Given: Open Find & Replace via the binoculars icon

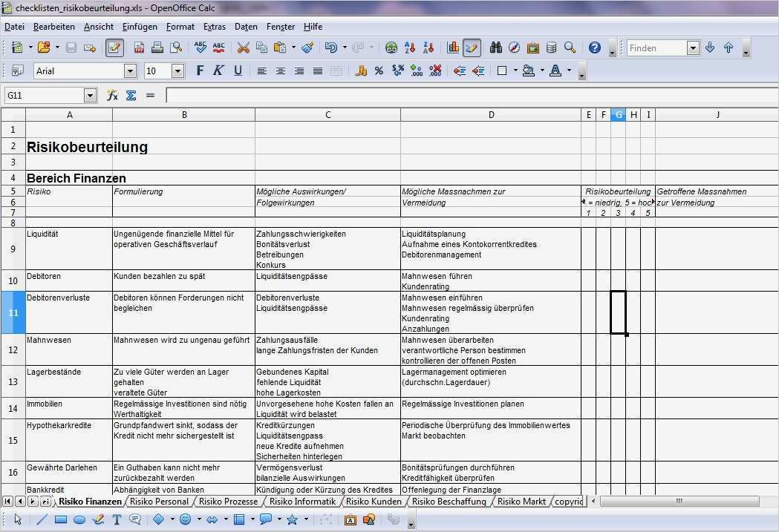Looking at the screenshot, I should [495, 47].
